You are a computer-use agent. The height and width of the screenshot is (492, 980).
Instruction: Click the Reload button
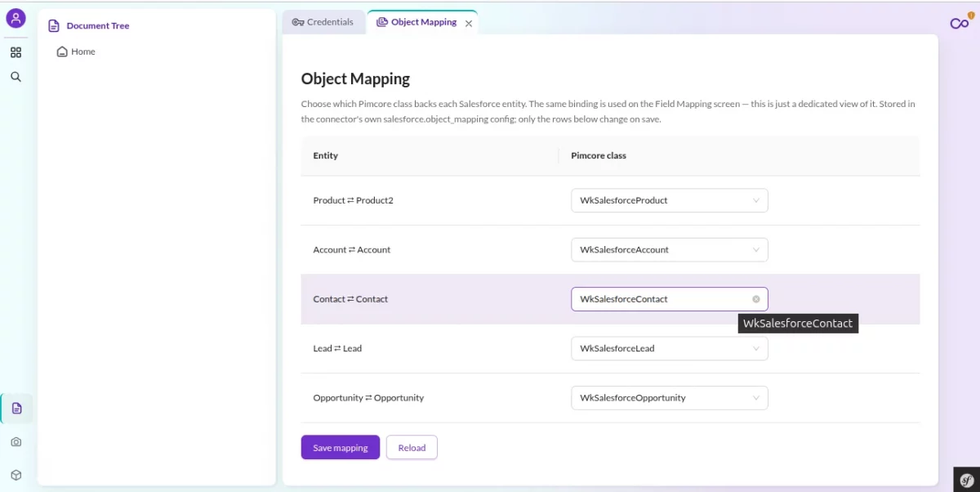tap(412, 448)
